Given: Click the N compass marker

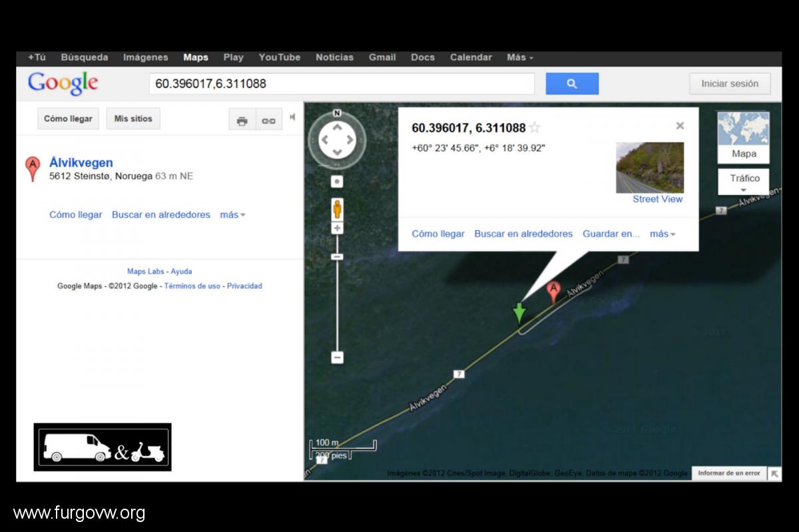Looking at the screenshot, I should tap(337, 113).
